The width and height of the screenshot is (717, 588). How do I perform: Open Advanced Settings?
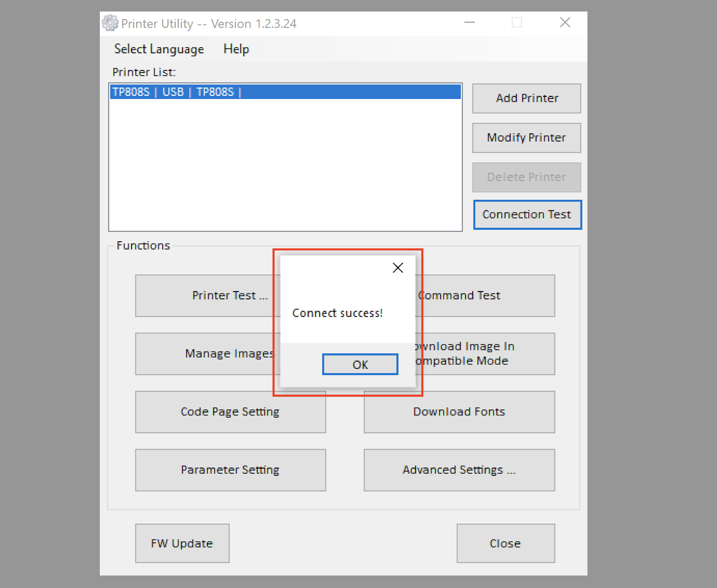459,470
